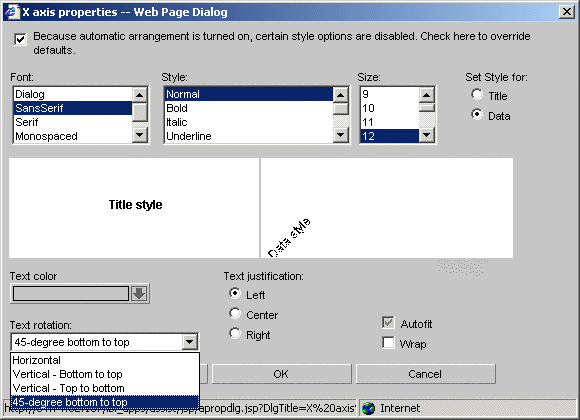Select 45-degree bottom to top list option
580x420 pixels.
[x=105, y=402]
